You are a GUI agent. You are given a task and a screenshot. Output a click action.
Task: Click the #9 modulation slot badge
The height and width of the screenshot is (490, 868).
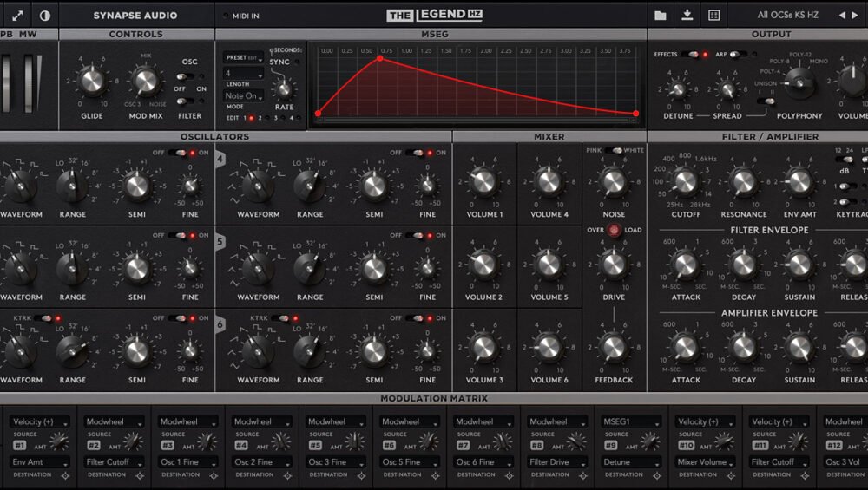tap(610, 445)
